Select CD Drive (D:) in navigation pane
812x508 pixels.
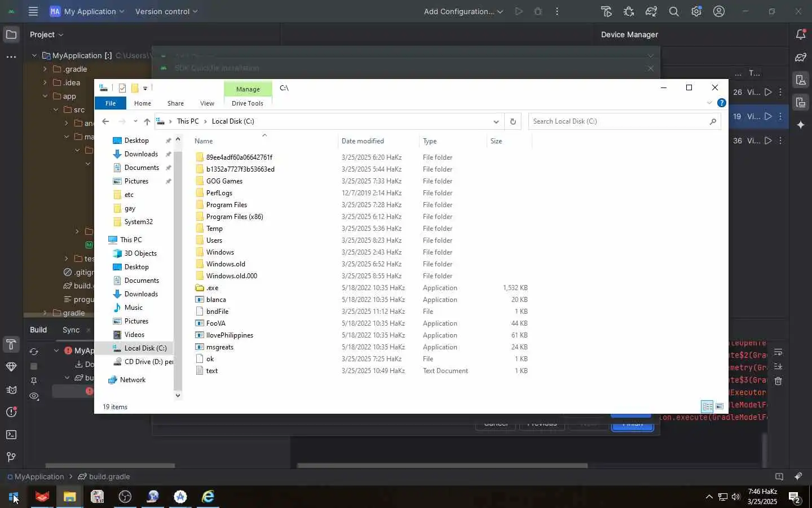click(x=143, y=362)
